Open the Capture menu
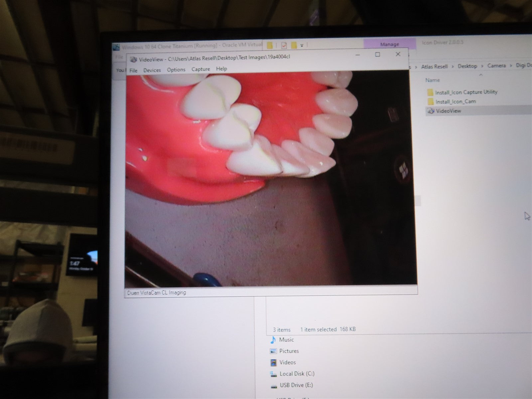 click(x=200, y=69)
